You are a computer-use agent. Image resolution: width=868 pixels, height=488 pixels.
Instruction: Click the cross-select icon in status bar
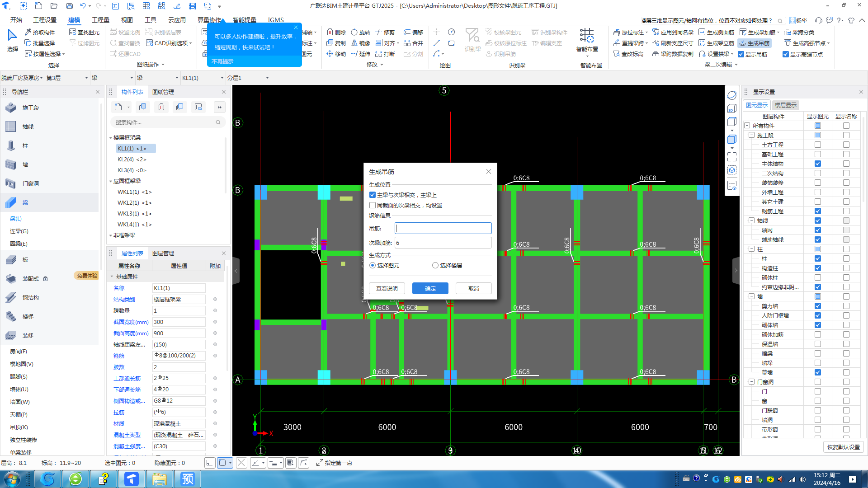point(241,463)
